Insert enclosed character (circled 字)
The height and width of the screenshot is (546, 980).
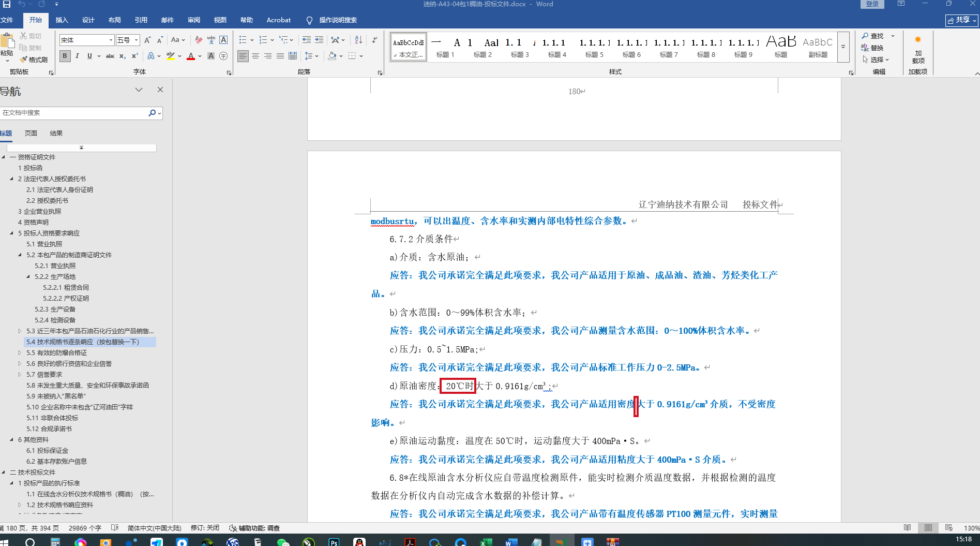pos(223,56)
